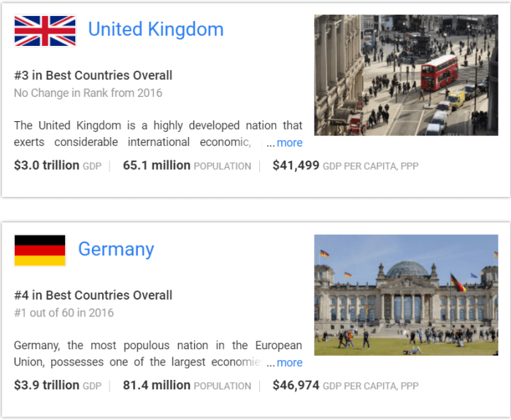The height and width of the screenshot is (420, 511).
Task: Open the United Kingdom country title link
Action: [x=155, y=29]
